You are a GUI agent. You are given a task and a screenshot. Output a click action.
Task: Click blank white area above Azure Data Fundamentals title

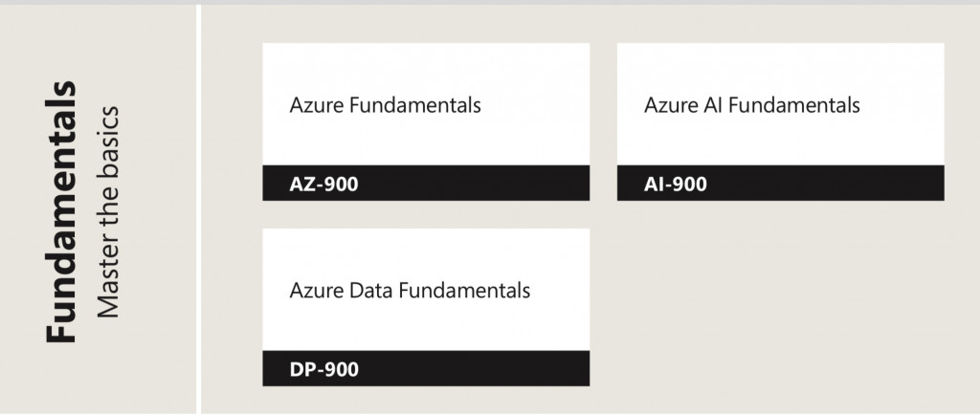click(x=426, y=251)
